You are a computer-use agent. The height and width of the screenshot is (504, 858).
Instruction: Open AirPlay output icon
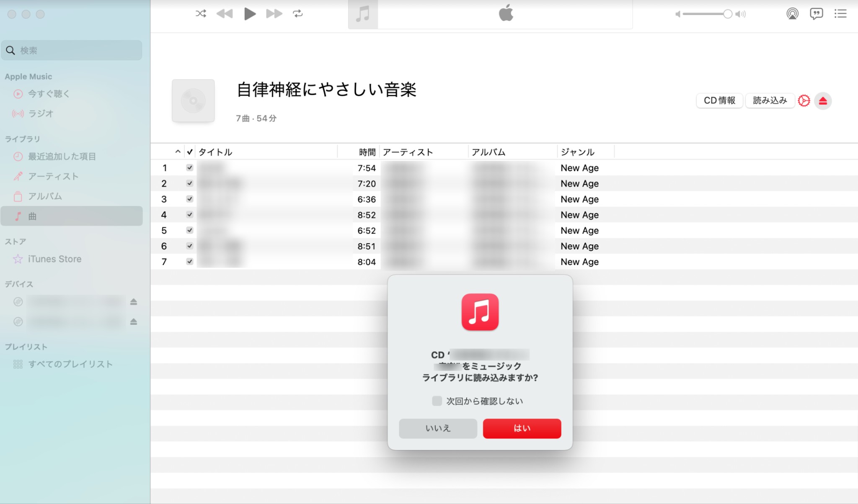(x=792, y=14)
